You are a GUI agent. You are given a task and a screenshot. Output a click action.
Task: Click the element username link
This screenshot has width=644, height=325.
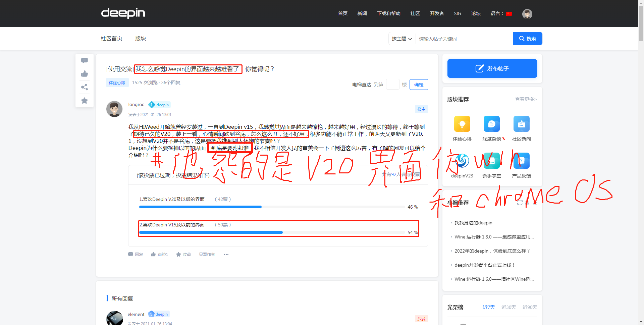tap(136, 314)
